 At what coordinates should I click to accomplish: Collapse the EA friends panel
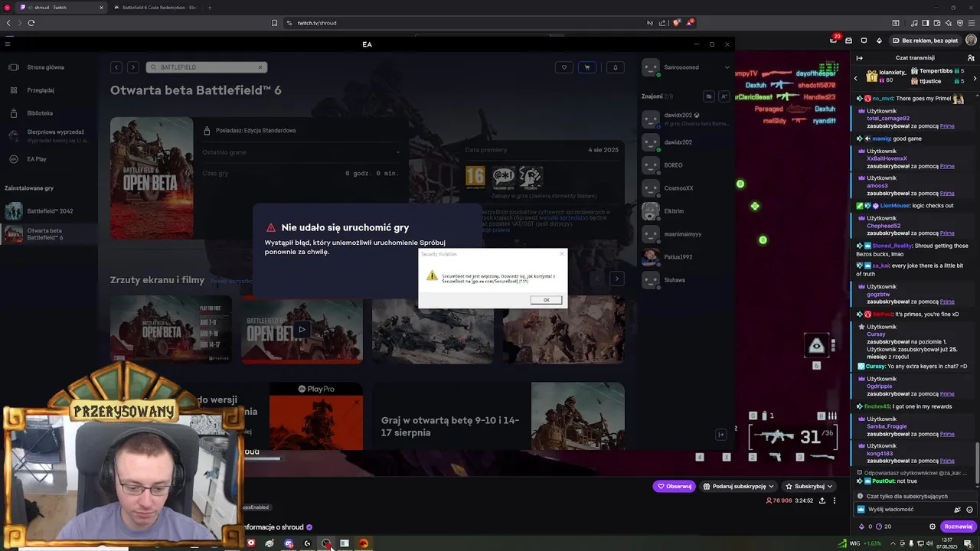coord(720,435)
